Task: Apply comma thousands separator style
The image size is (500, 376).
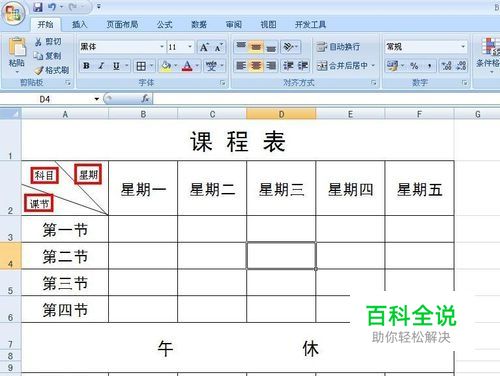Action: pyautogui.click(x=430, y=66)
